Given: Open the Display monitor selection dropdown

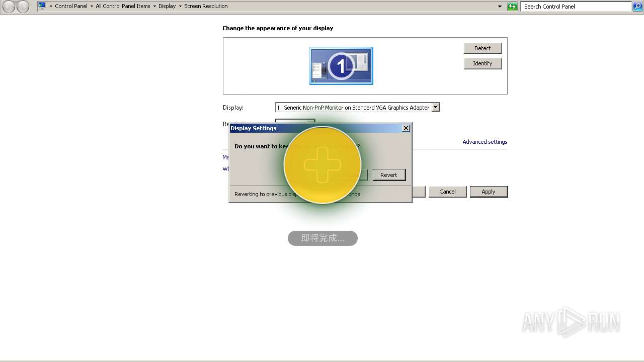Looking at the screenshot, I should coord(357,107).
